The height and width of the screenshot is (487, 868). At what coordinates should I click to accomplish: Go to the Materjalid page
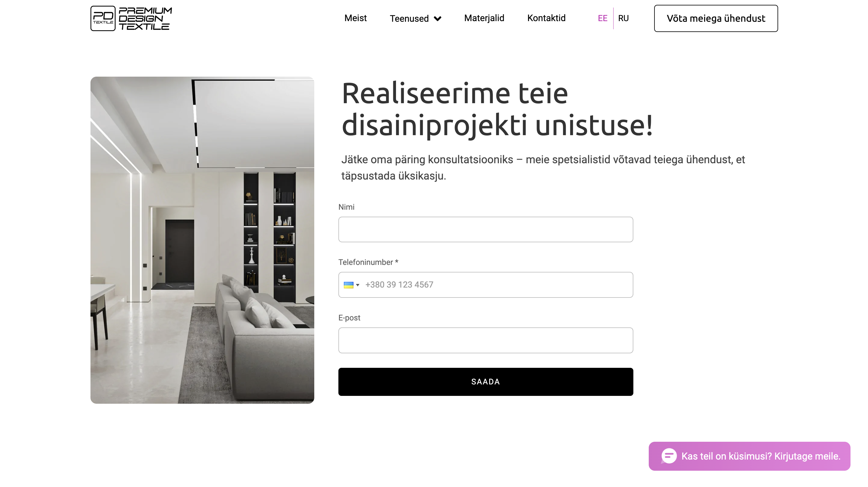click(x=484, y=18)
